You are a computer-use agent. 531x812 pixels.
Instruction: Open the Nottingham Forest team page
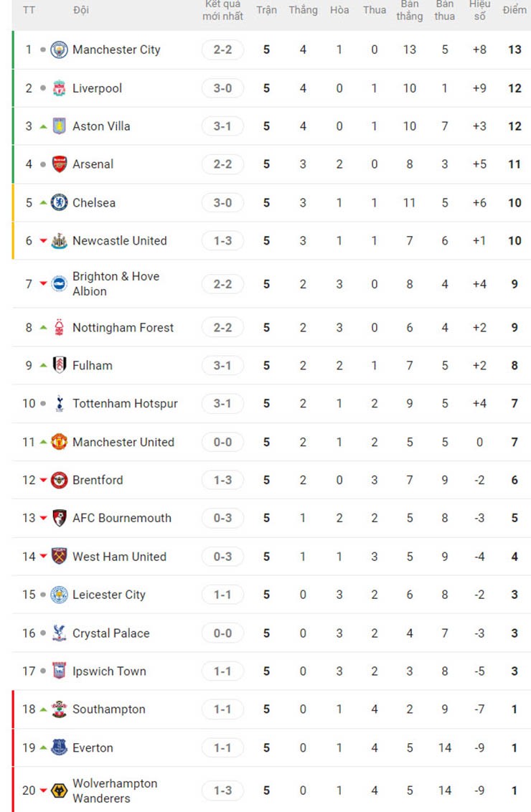pyautogui.click(x=123, y=328)
